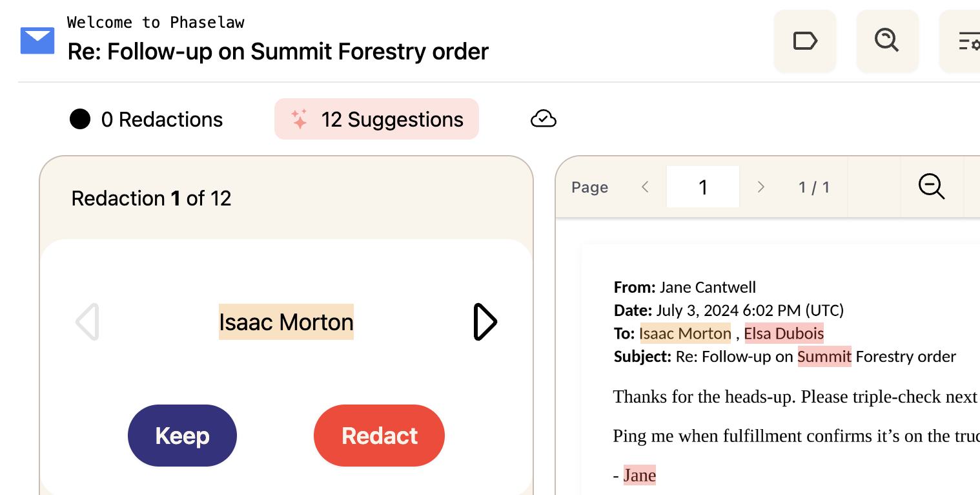Viewport: 980px width, 495px height.
Task: Go to previous redaction suggestion arrow
Action: click(87, 321)
